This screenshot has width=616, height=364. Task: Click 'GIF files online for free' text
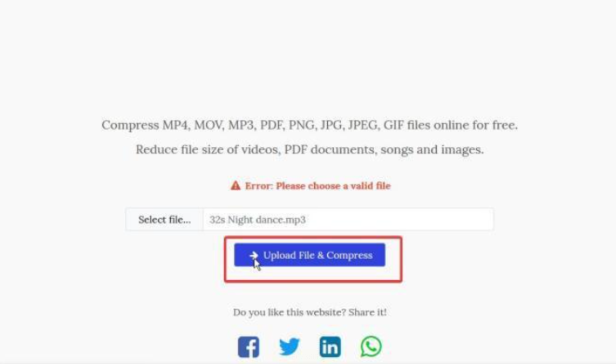point(451,125)
